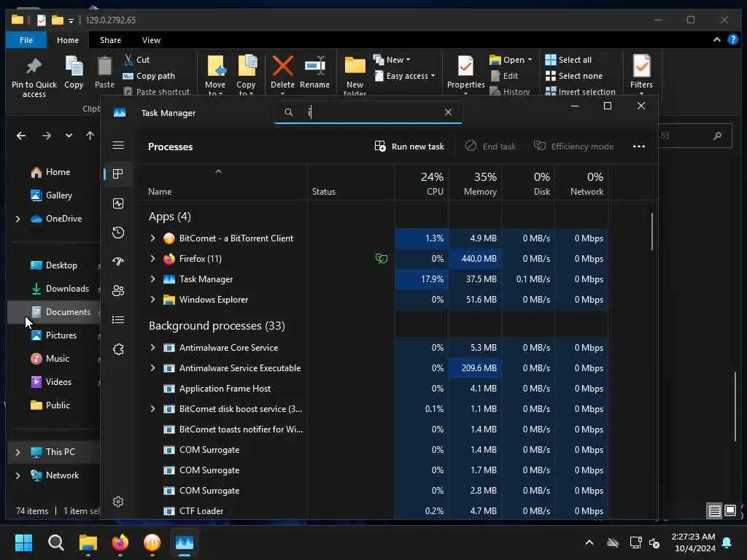Screen dimensions: 747x560
Task: Click the End task button
Action: [490, 146]
